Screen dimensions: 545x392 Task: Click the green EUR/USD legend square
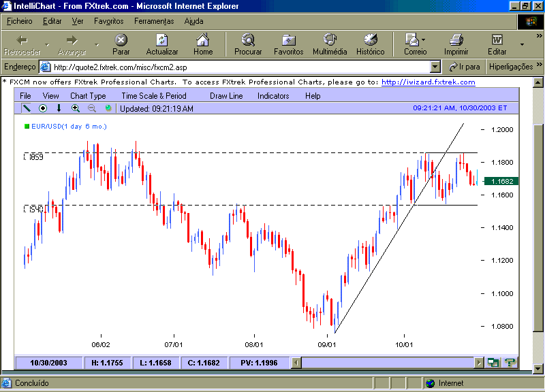(x=27, y=126)
